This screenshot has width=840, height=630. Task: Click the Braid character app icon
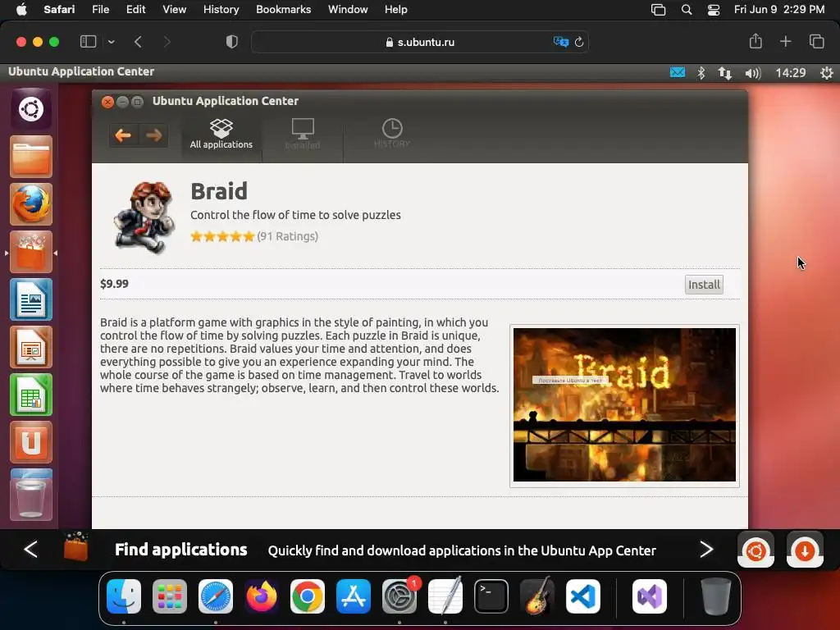click(x=144, y=217)
